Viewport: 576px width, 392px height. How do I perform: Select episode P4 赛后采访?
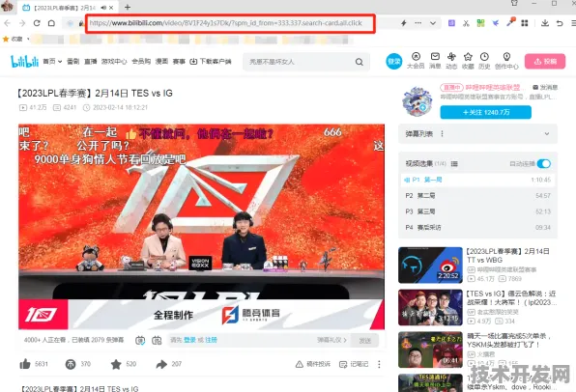pos(477,228)
